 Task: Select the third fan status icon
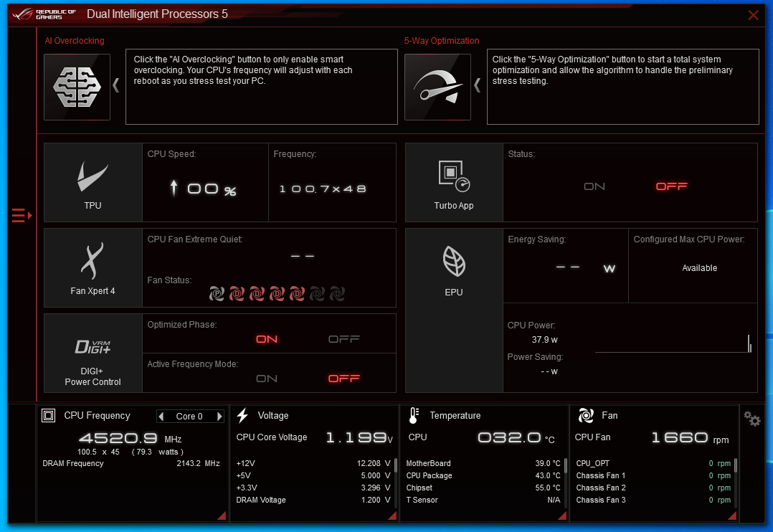(x=257, y=294)
